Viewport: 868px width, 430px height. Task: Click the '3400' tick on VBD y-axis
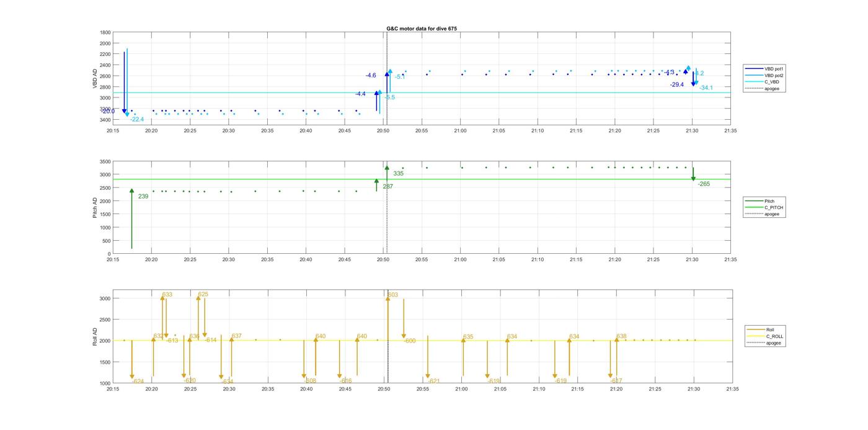click(x=105, y=120)
